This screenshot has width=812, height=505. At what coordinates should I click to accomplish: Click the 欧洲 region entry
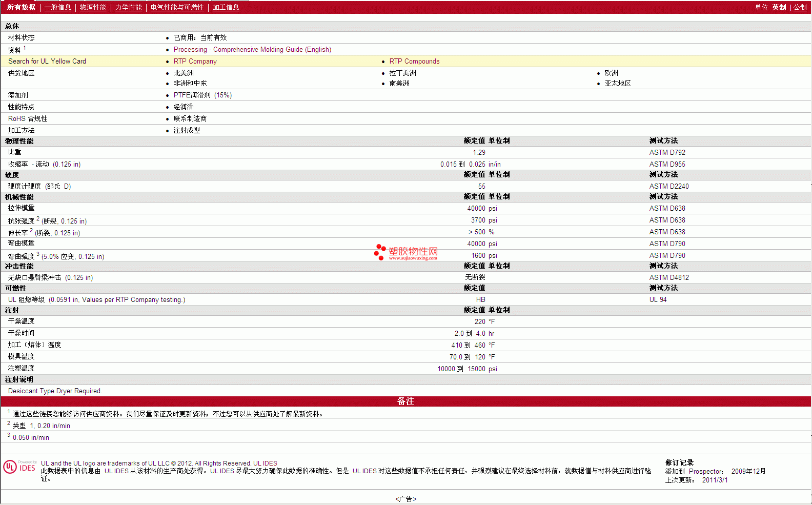(611, 73)
